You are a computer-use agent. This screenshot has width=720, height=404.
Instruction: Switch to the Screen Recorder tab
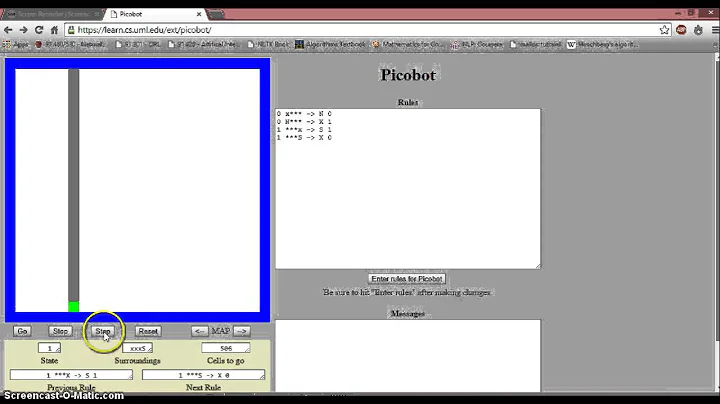pyautogui.click(x=53, y=14)
